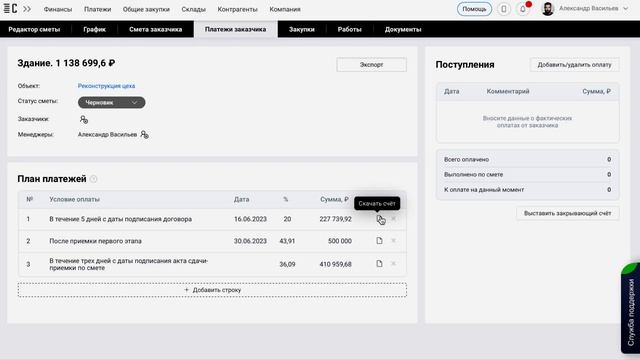Click sum 500 000 cell
The height and width of the screenshot is (360, 640).
[340, 241]
